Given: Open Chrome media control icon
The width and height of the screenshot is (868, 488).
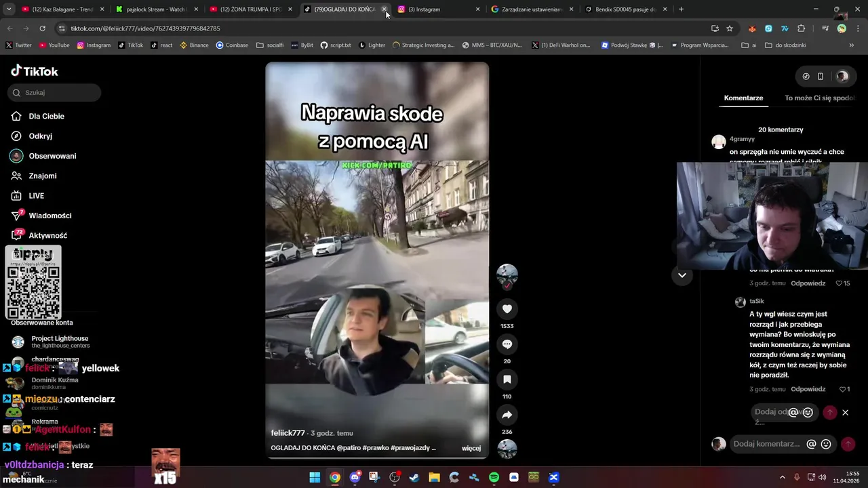Looking at the screenshot, I should [825, 28].
